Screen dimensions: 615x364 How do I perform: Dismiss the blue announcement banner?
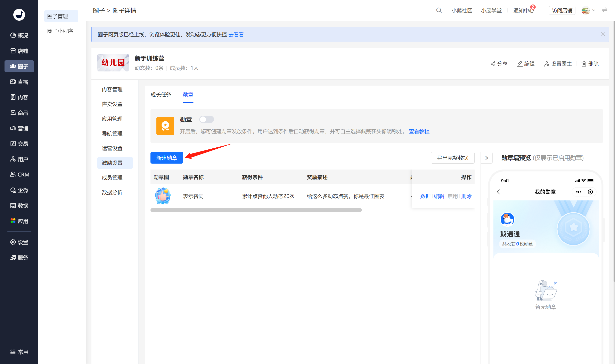[603, 34]
